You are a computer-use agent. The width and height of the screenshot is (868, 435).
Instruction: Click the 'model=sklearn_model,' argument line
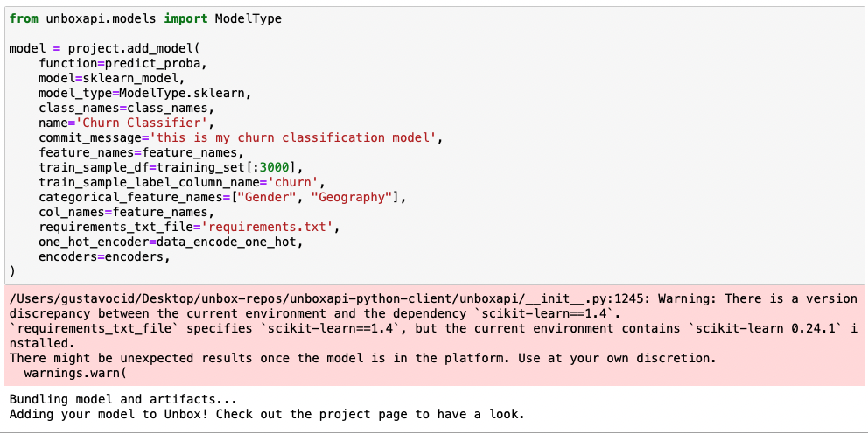tap(112, 78)
